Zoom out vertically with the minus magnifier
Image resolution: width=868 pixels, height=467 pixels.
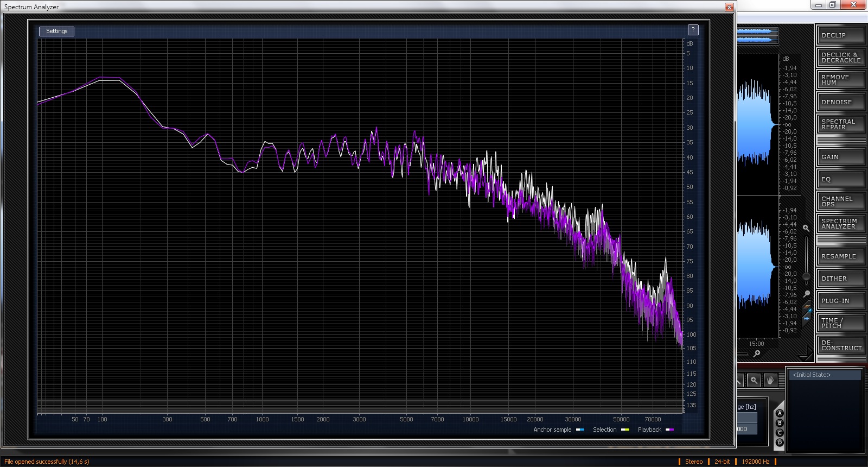(807, 294)
